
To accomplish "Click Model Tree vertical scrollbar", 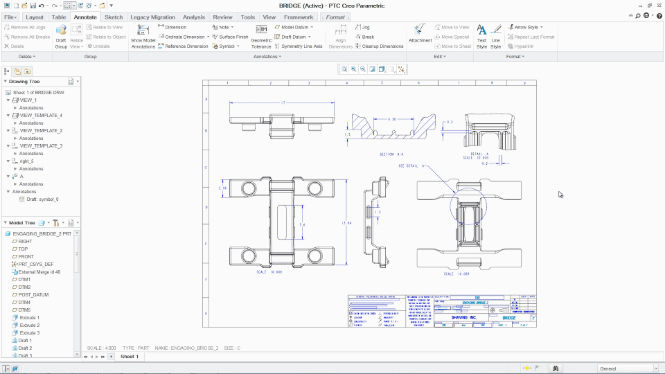I will pyautogui.click(x=77, y=294).
